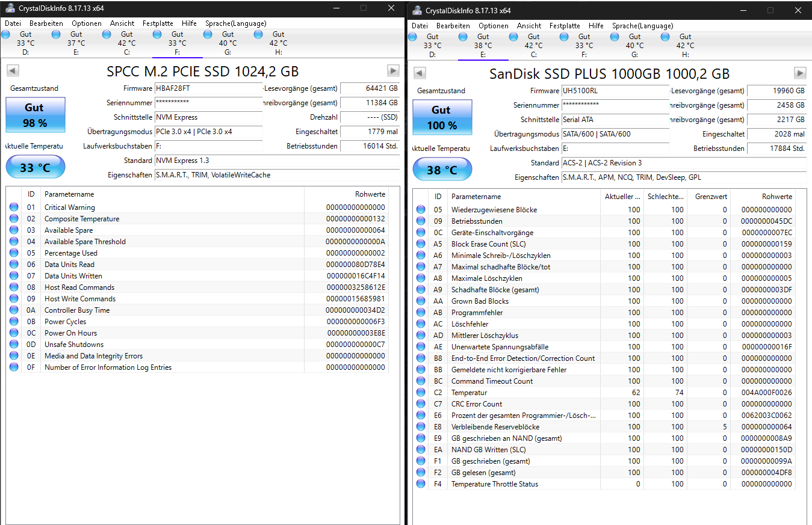Click the Mittlerer Löschzyklus row status orb
Image resolution: width=812 pixels, height=525 pixels.
421,336
